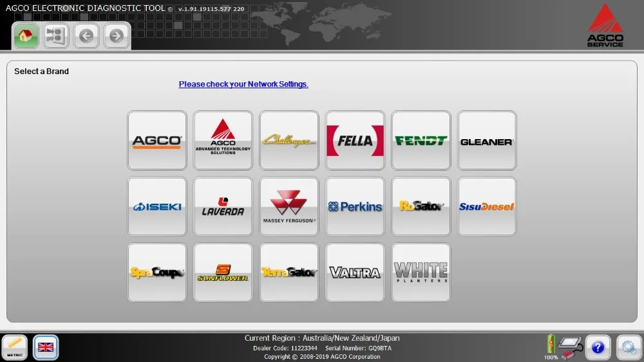Open the connection tree toolbar icon
The height and width of the screenshot is (362, 644).
(56, 35)
